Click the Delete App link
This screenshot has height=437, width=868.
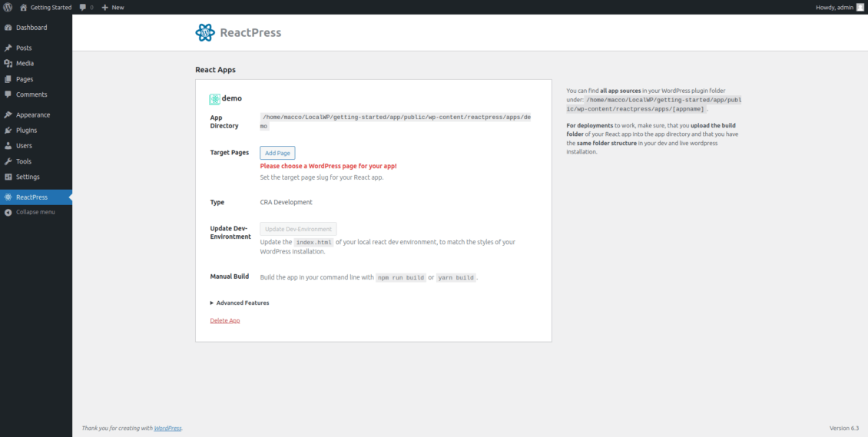click(x=225, y=320)
